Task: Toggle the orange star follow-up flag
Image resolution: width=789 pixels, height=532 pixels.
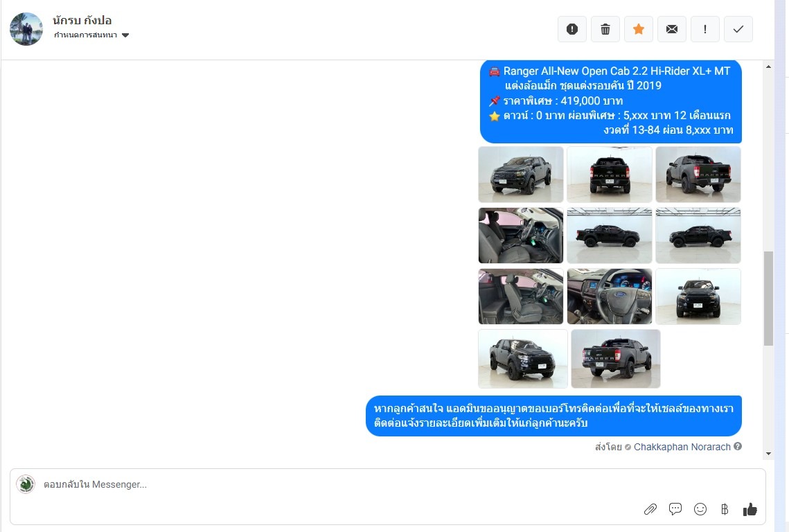Action: point(639,29)
